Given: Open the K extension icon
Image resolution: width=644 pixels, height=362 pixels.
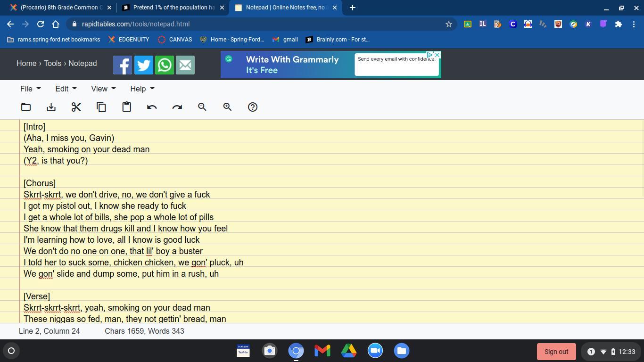Looking at the screenshot, I should pos(588,24).
